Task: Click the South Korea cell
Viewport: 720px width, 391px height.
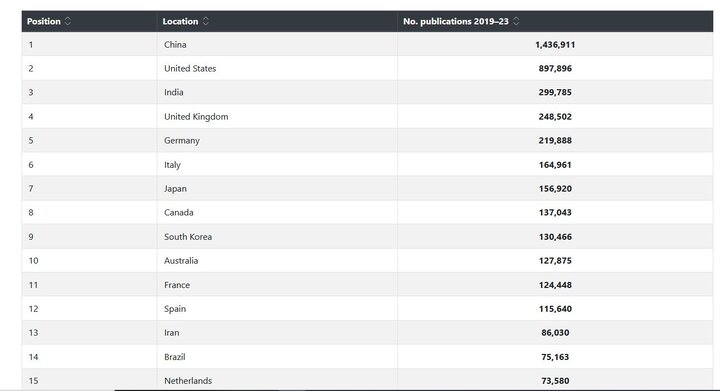Action: 277,237
